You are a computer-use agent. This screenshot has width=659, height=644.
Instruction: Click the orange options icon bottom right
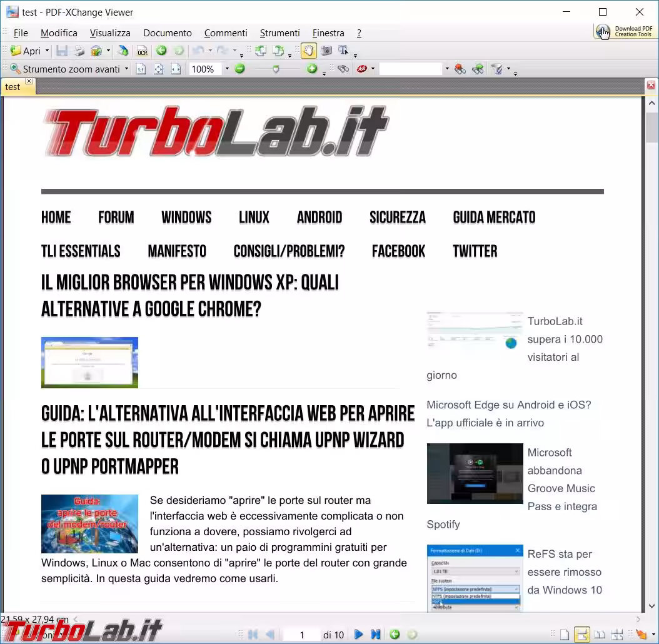641,635
